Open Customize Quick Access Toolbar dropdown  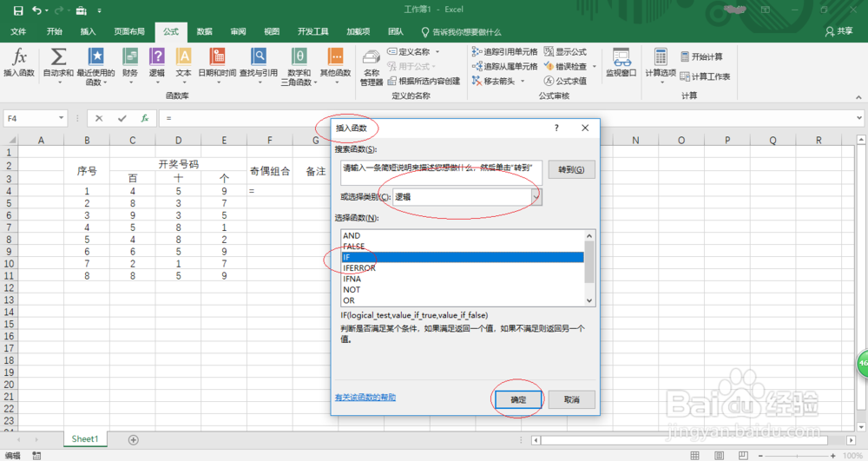[99, 10]
